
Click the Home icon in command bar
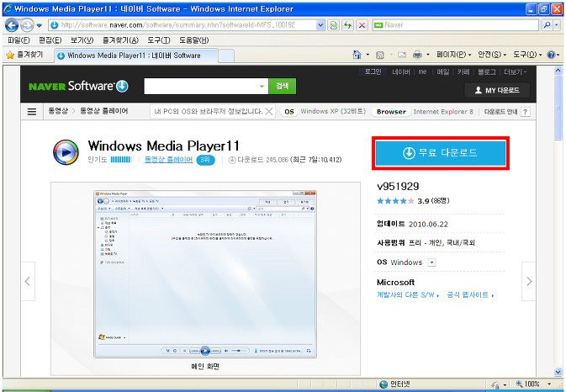357,55
